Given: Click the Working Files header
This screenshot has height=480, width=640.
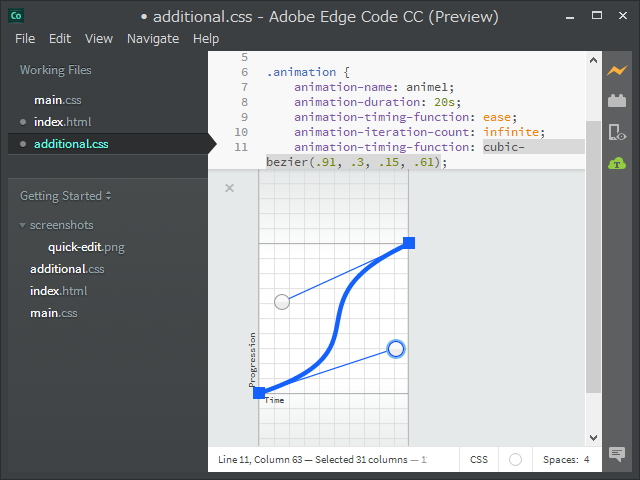Looking at the screenshot, I should [56, 70].
